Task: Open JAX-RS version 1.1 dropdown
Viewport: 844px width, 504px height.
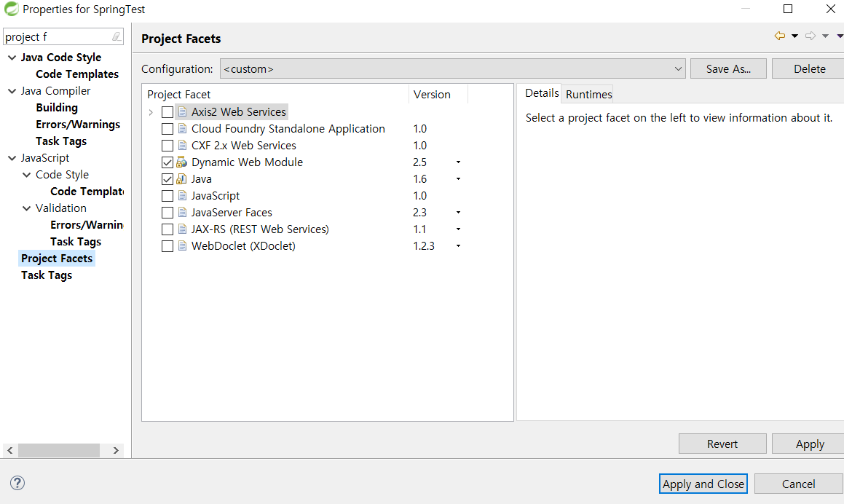Action: click(458, 229)
